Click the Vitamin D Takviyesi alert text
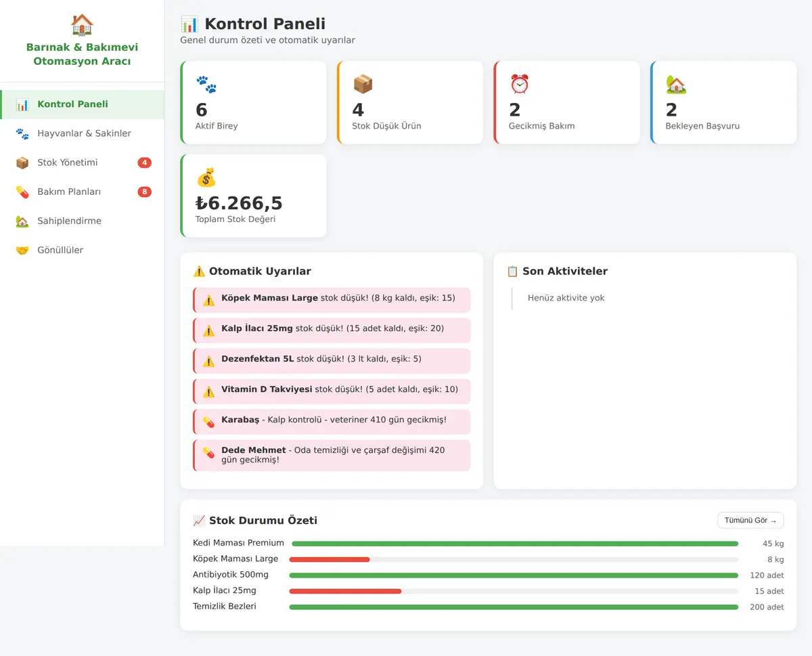The image size is (812, 656). coord(340,389)
